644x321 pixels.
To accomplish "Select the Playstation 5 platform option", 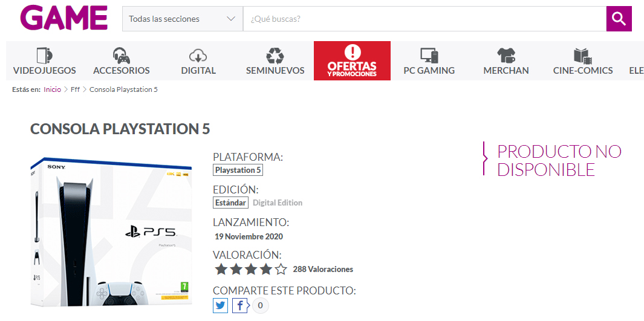I will tap(238, 170).
